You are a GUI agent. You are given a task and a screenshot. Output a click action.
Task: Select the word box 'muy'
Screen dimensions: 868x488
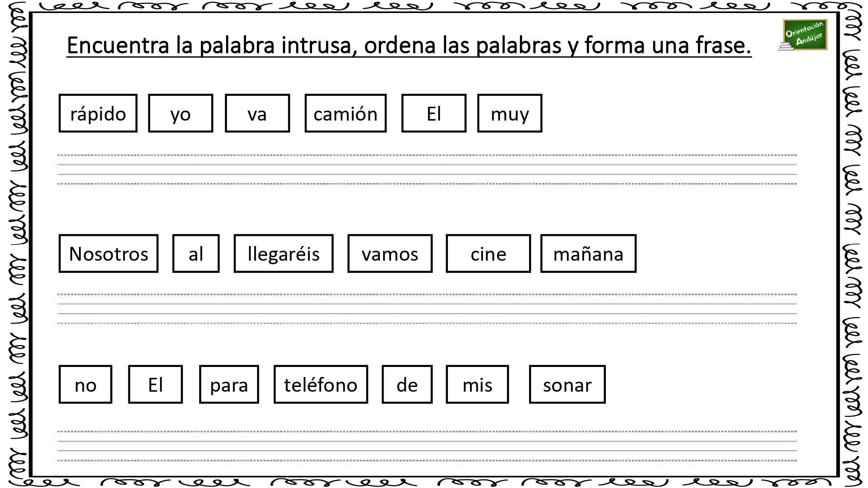(510, 113)
